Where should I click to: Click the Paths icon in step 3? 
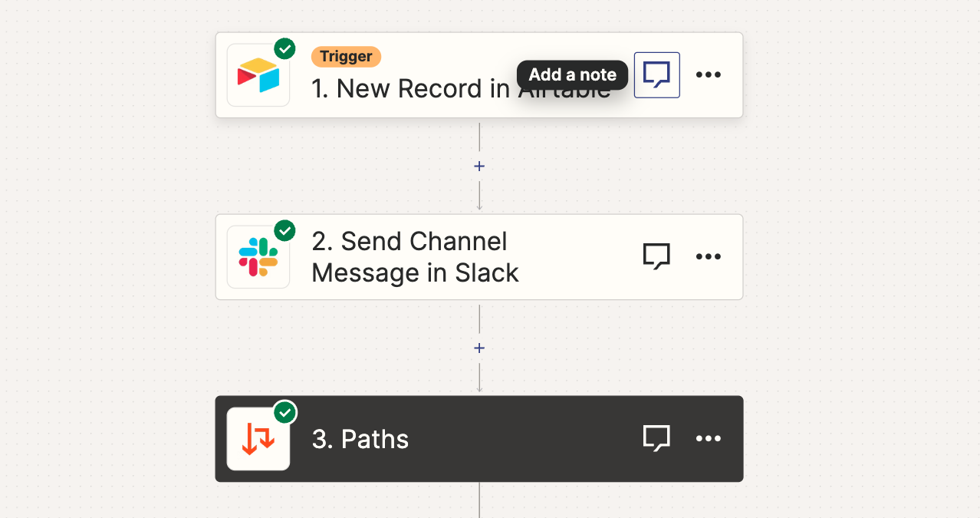258,439
